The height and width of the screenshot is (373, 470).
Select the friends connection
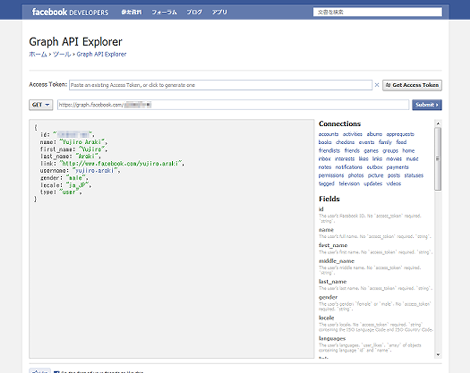[352, 151]
